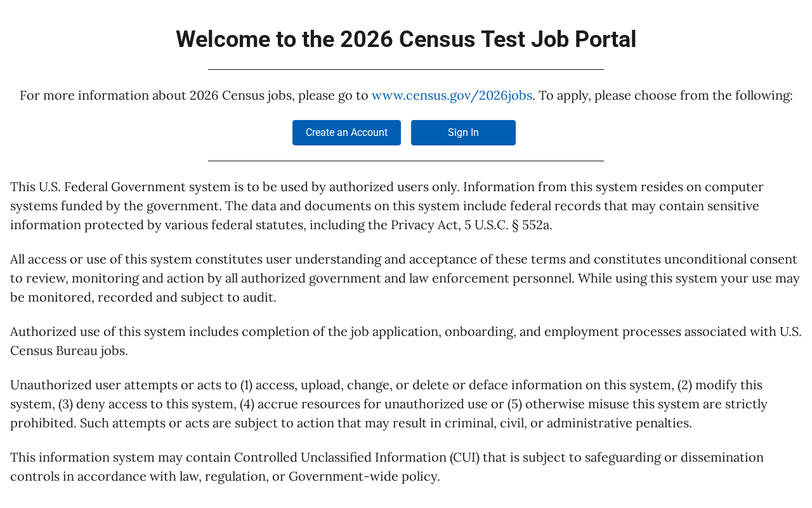
Task: Click the Create an Account button
Action: [x=346, y=133]
